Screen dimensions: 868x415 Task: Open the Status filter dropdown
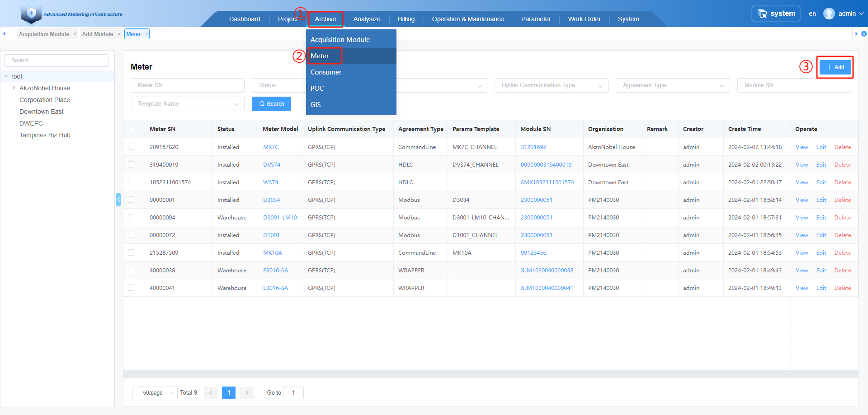279,85
